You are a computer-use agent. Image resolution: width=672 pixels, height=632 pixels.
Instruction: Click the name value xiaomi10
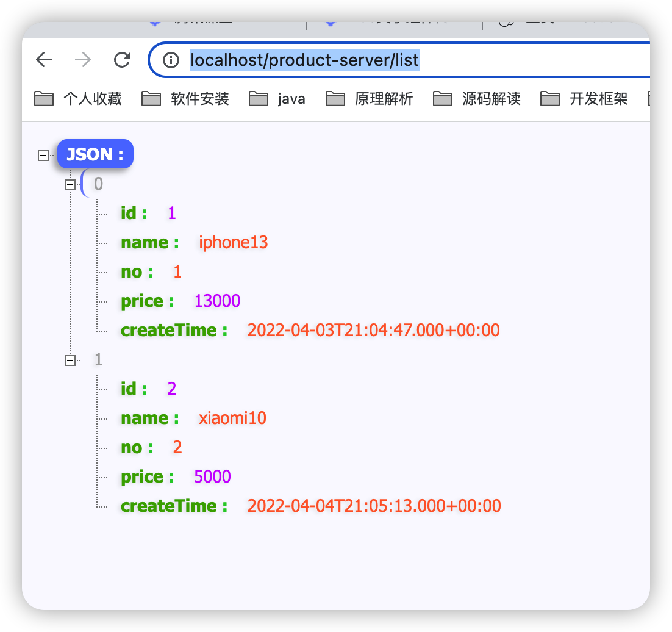click(232, 418)
